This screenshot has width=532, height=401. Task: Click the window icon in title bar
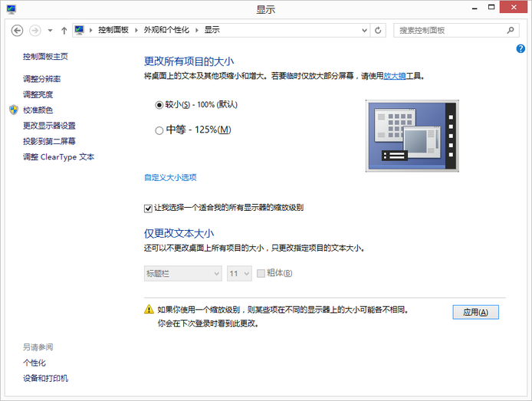click(11, 9)
